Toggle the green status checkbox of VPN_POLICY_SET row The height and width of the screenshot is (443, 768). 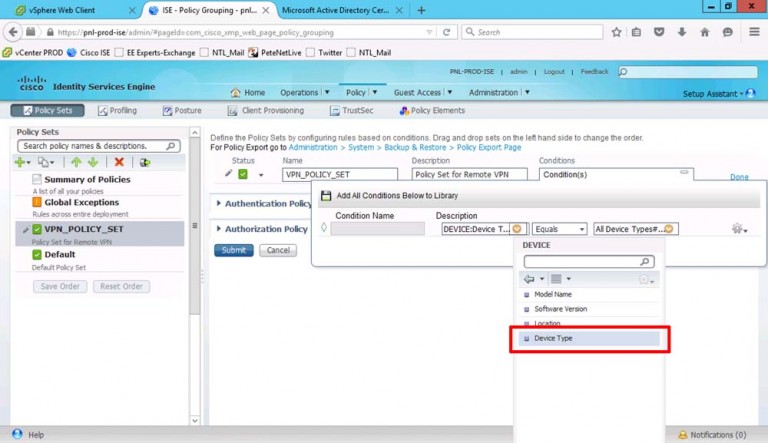(x=243, y=174)
